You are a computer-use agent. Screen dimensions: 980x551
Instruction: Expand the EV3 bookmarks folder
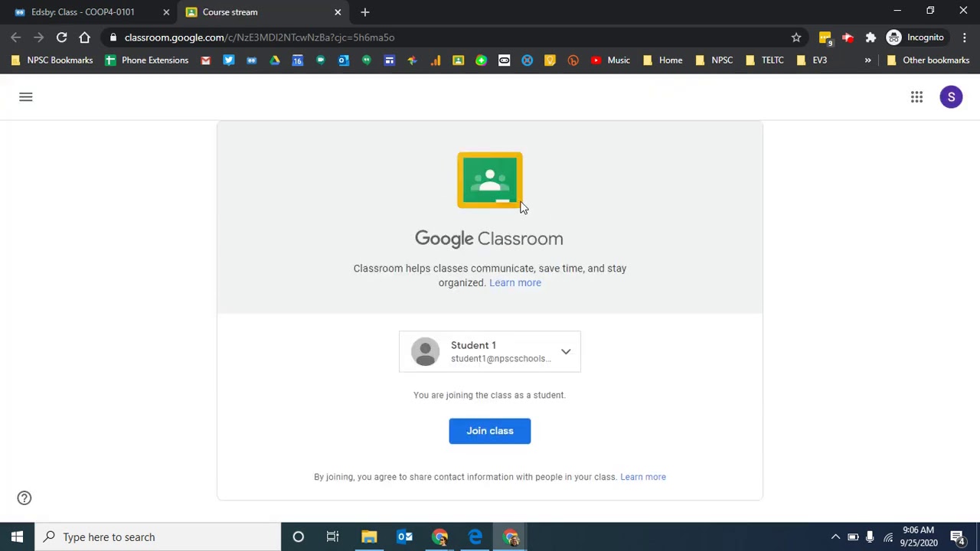point(812,60)
